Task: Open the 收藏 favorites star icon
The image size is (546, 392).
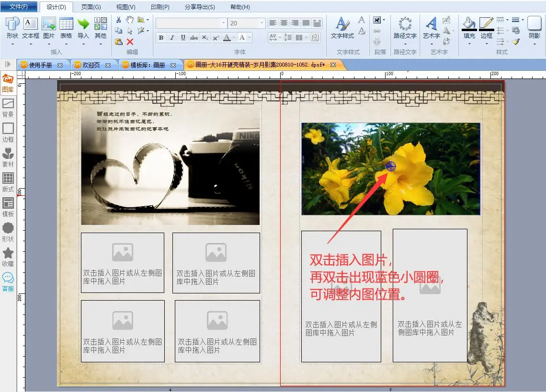Action: point(8,257)
